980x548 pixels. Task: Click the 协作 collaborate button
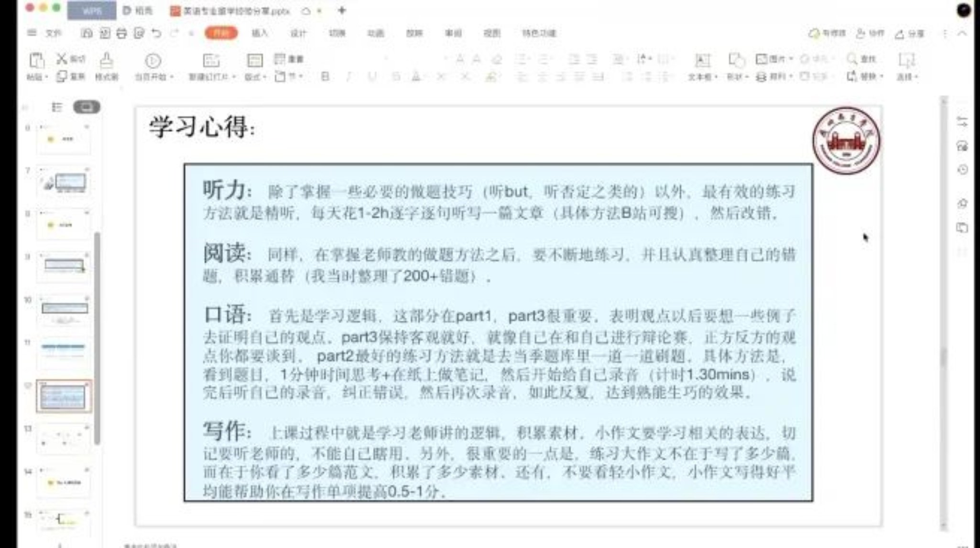pos(870,33)
